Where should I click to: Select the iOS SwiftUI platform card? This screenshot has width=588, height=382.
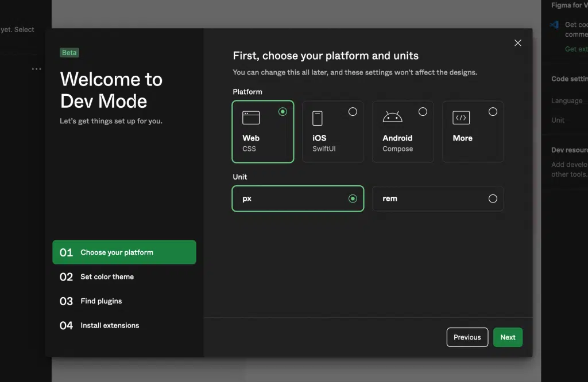pyautogui.click(x=333, y=131)
